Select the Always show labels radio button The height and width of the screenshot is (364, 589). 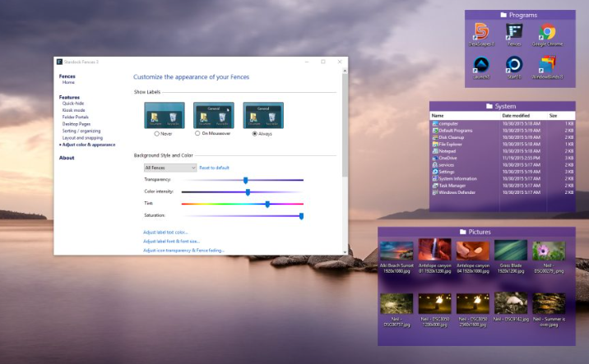255,134
